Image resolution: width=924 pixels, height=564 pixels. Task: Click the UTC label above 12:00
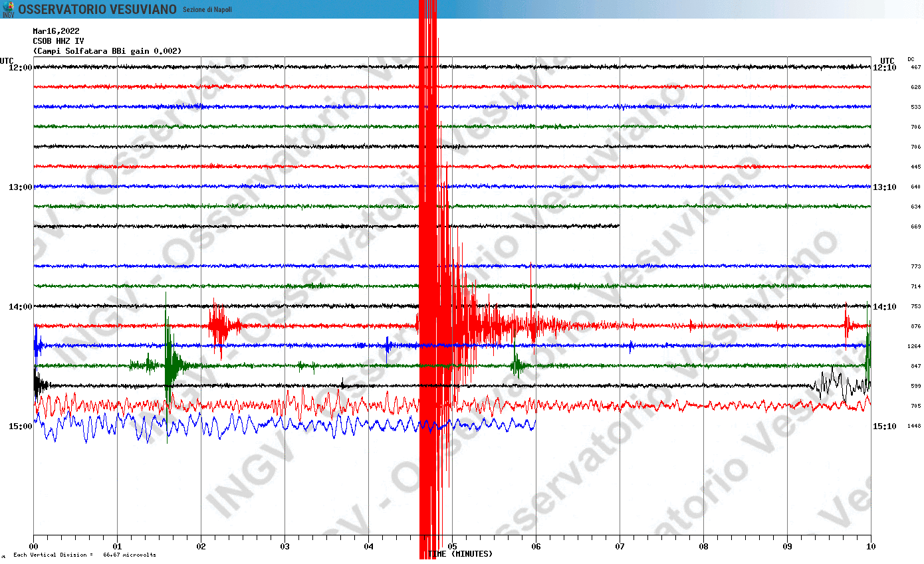point(7,60)
